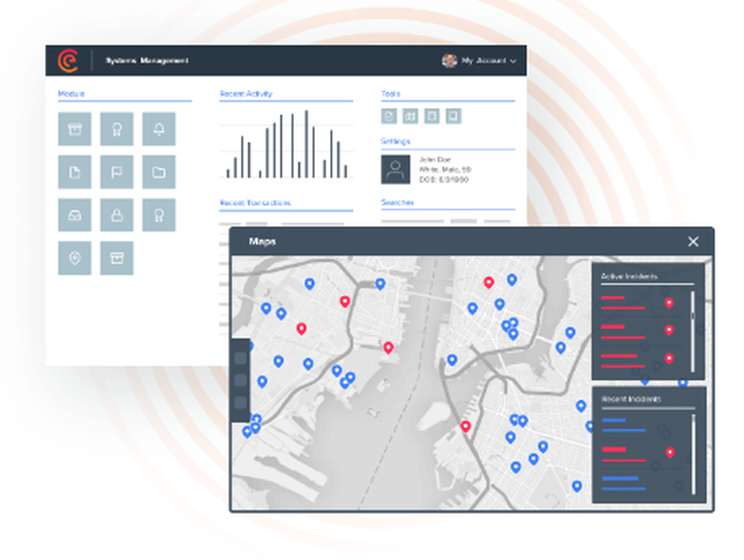
Task: Click the lowest red pin on the map
Action: pyautogui.click(x=466, y=426)
